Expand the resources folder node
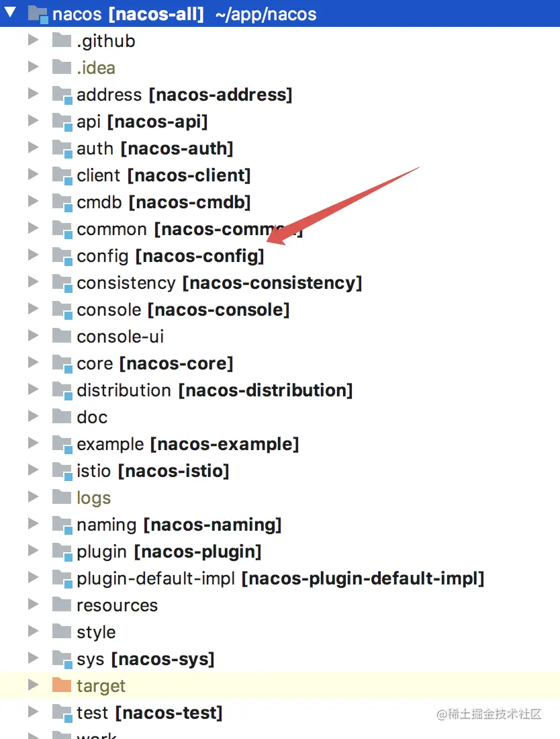560x739 pixels. click(x=34, y=605)
